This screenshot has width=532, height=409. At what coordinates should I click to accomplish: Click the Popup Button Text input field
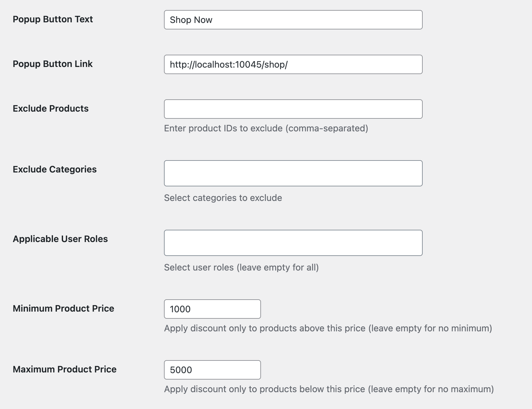click(293, 20)
